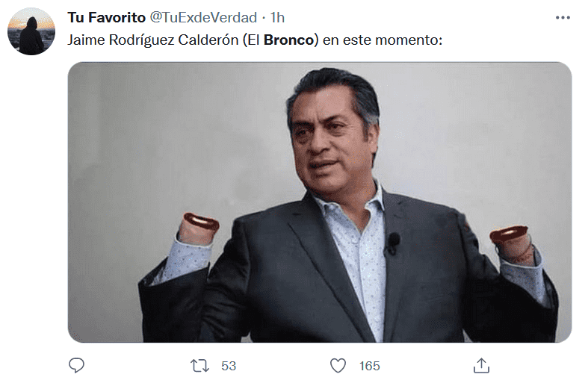Open the share upload arrow icon
Viewport: 588px width, 380px height.
(x=481, y=365)
